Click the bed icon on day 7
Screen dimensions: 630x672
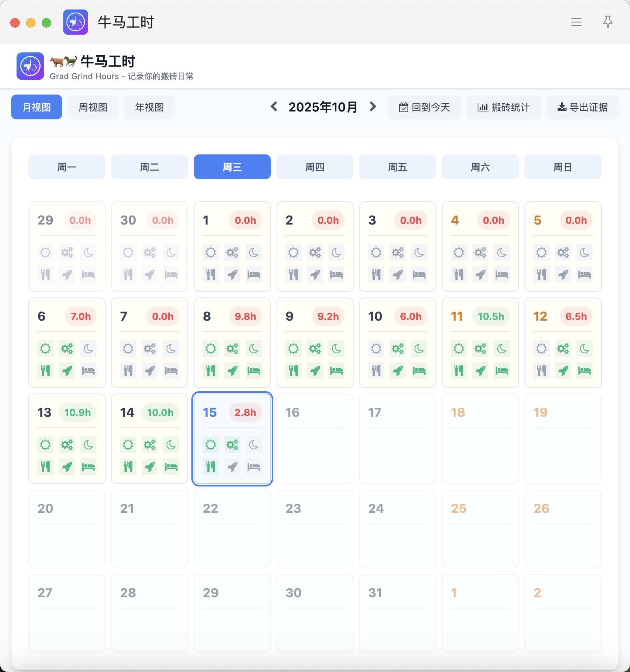(x=171, y=371)
